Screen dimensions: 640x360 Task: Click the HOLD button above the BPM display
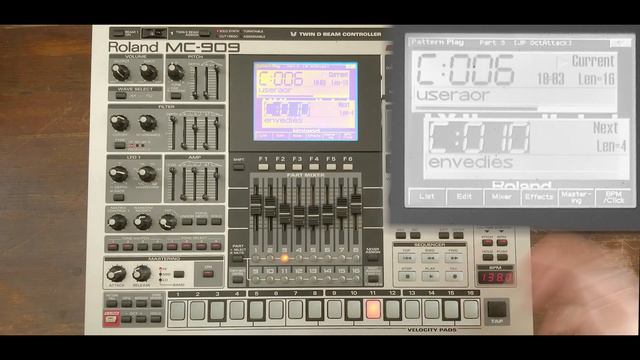[x=488, y=257]
